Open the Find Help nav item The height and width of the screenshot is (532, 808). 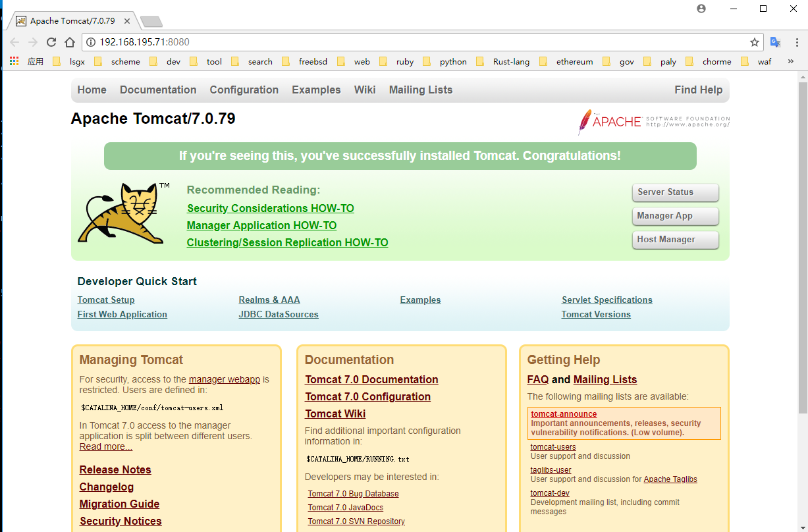[x=698, y=90]
